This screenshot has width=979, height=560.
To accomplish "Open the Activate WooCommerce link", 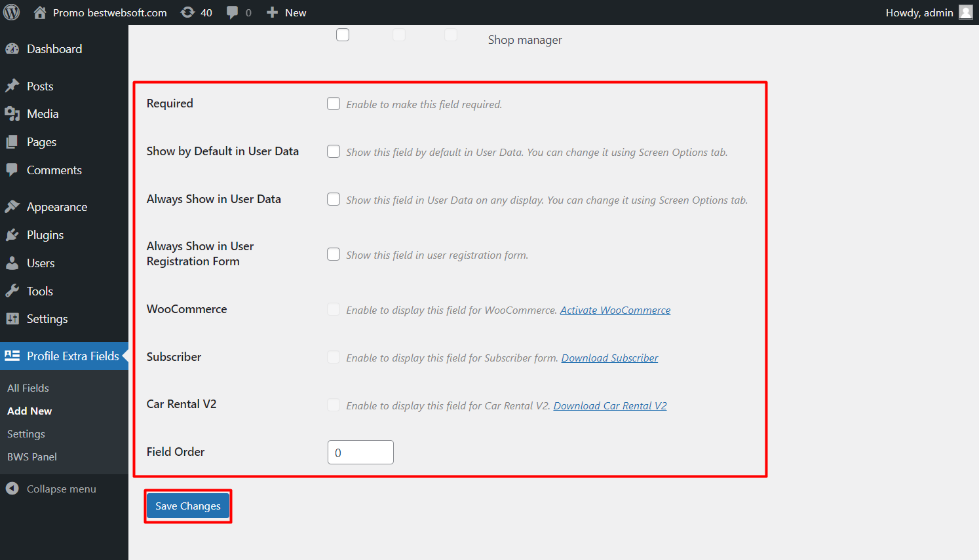I will (x=615, y=310).
